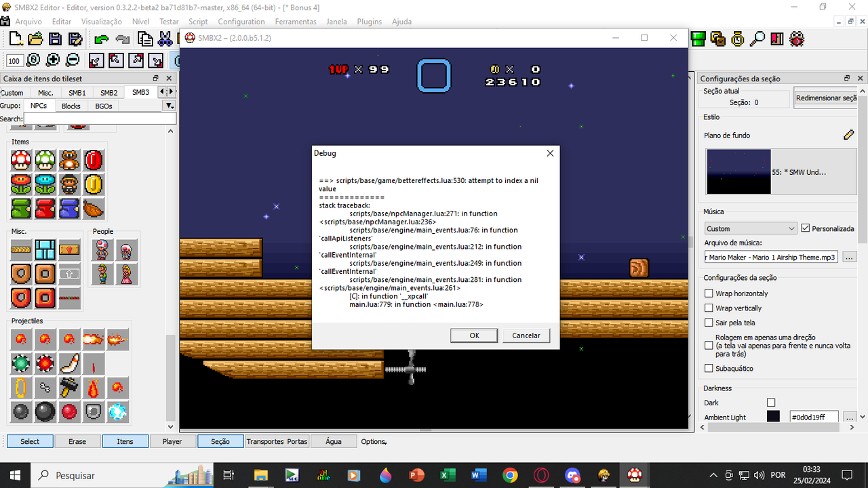Switch to the Blocks group tab

coord(71,106)
